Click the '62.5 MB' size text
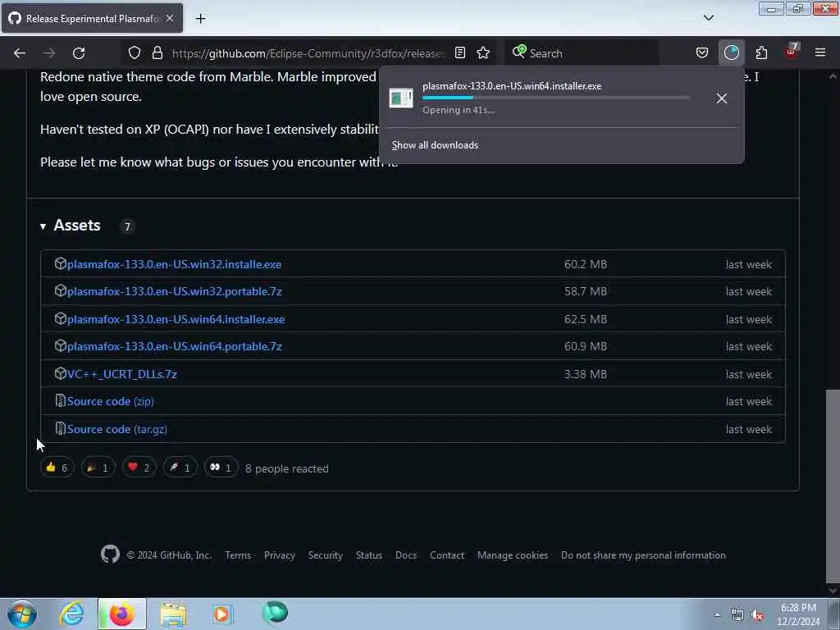840x630 pixels. tap(586, 319)
